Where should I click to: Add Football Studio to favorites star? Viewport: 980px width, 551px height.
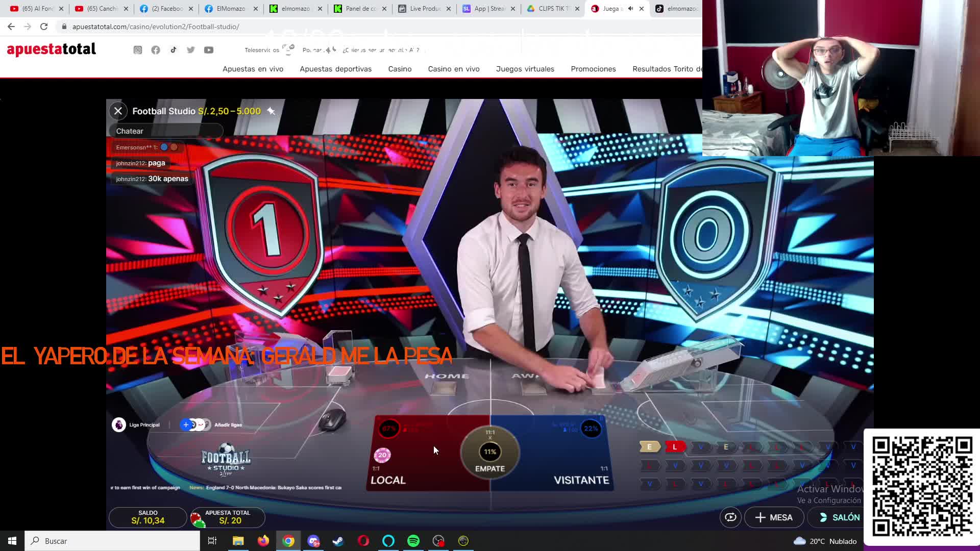tap(272, 111)
